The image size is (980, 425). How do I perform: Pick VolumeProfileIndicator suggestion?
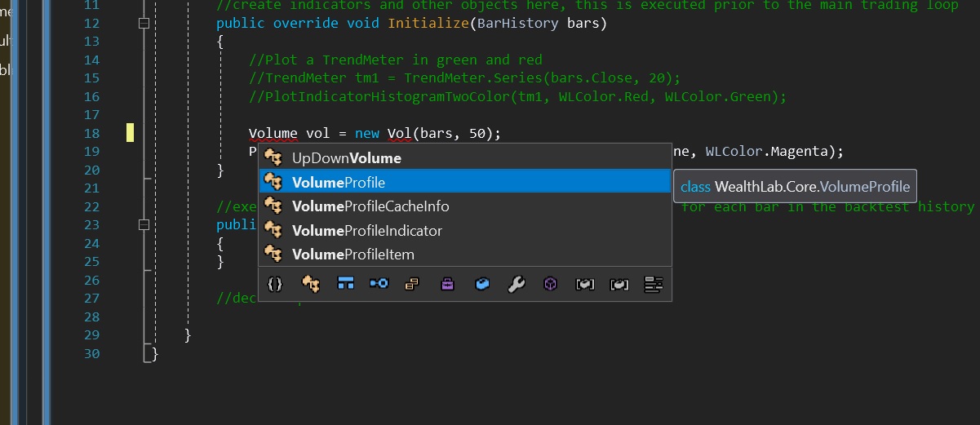465,231
